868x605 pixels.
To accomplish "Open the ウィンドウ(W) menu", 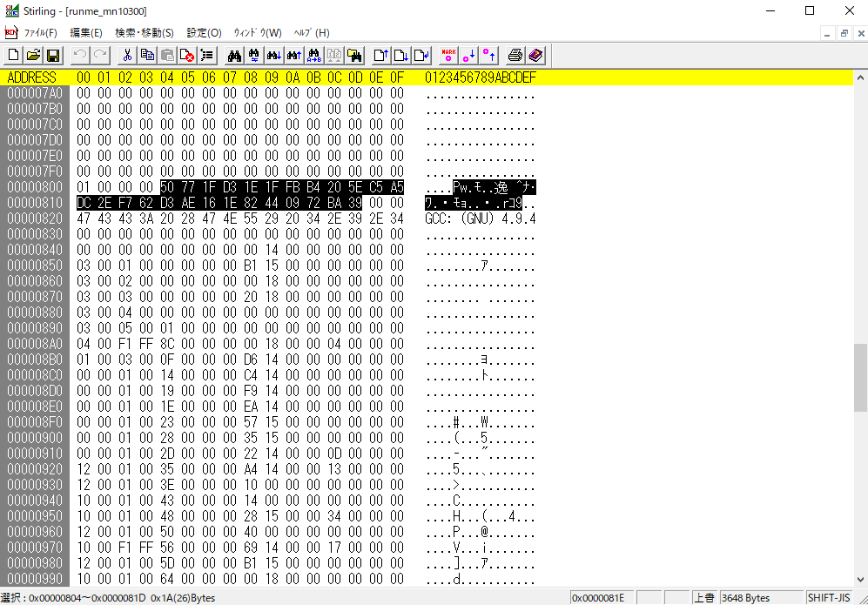I will tap(258, 33).
